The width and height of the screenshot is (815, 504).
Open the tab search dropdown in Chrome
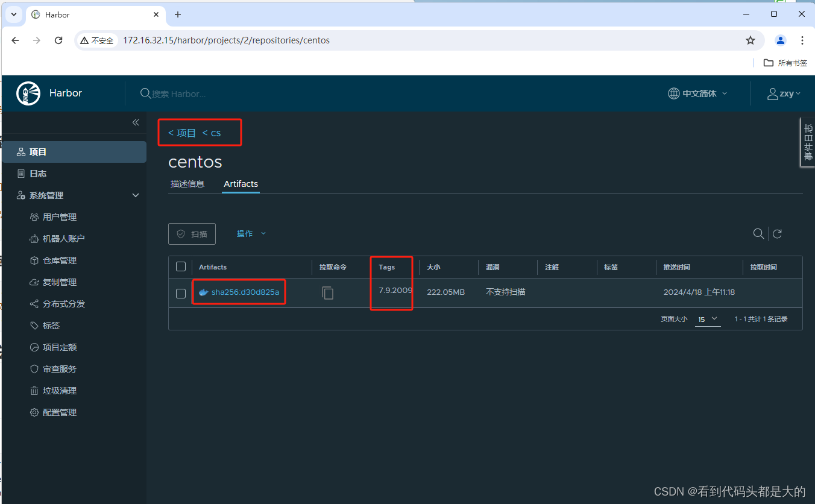pyautogui.click(x=14, y=14)
